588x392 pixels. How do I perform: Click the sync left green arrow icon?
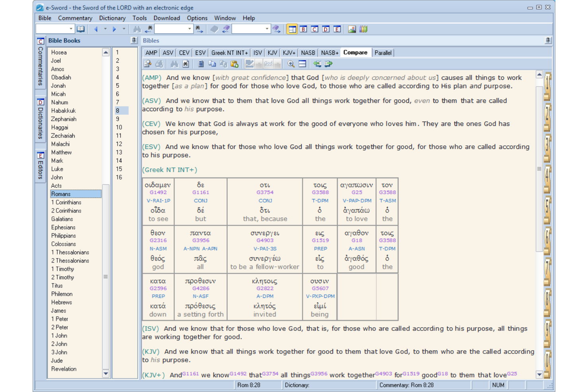click(317, 64)
